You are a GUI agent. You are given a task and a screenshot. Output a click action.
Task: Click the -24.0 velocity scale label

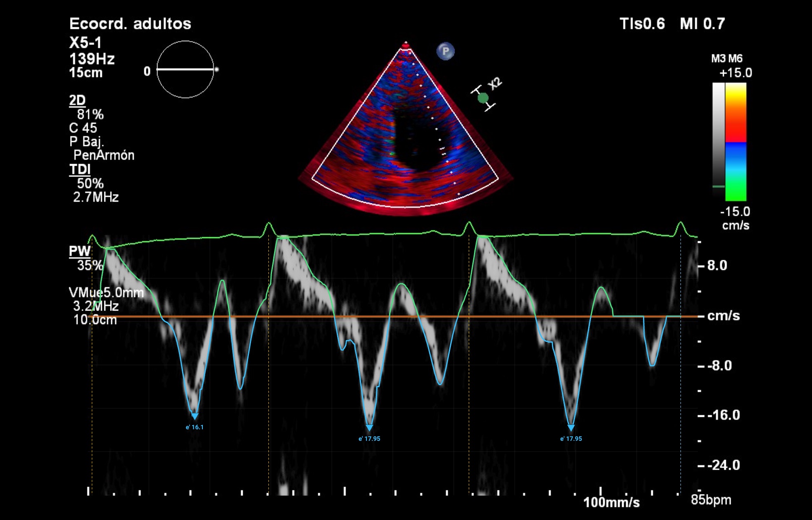pyautogui.click(x=724, y=465)
